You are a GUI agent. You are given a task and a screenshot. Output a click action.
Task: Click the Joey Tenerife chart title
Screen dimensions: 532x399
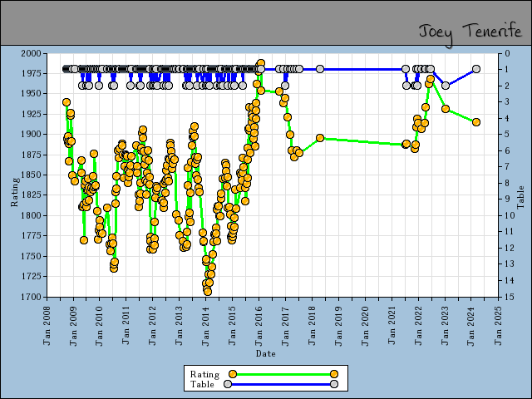[470, 34]
